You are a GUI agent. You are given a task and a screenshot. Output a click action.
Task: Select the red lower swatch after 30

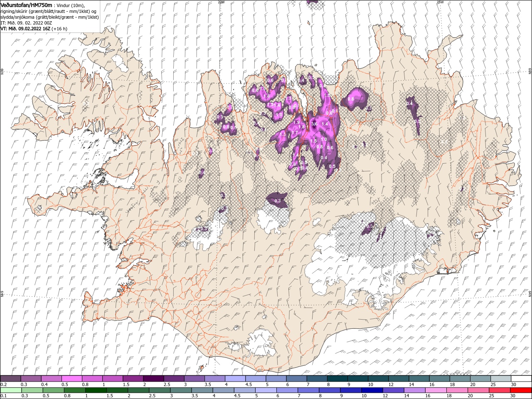pos(521,390)
